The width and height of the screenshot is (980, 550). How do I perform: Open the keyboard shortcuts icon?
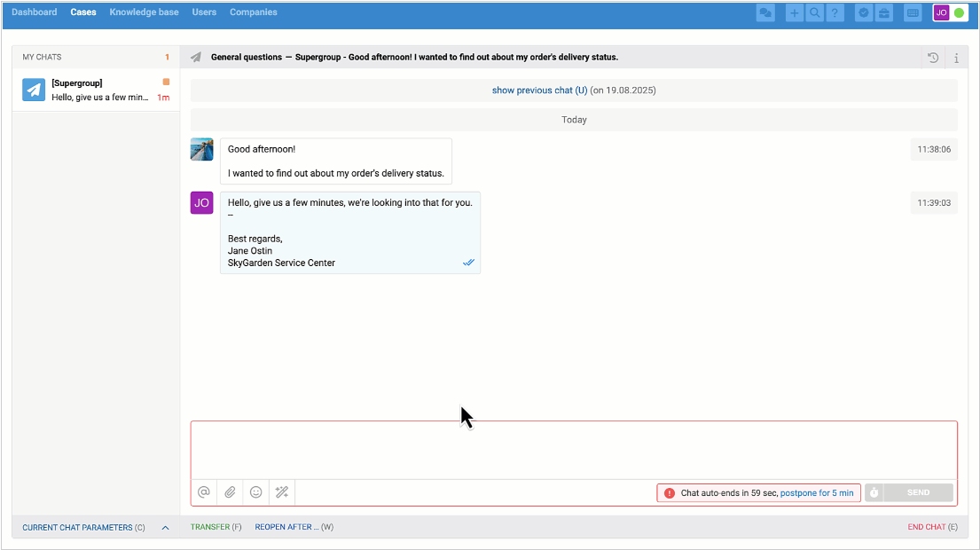(x=912, y=13)
